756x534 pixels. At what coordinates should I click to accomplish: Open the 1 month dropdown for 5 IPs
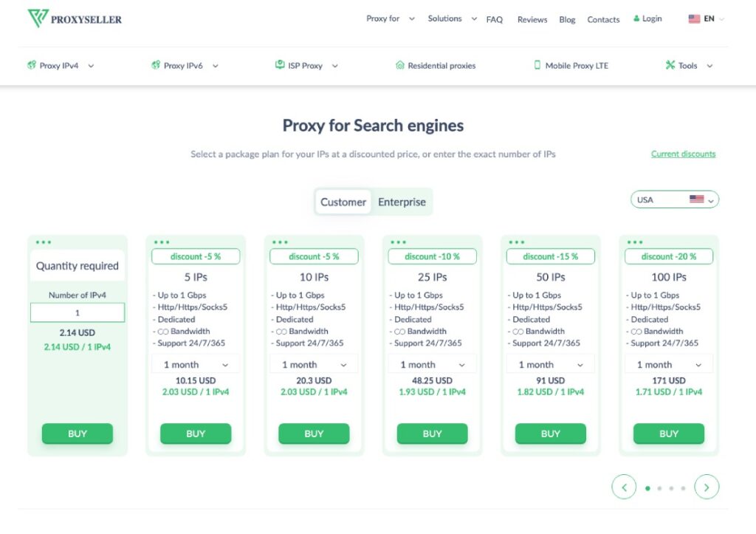click(x=195, y=365)
